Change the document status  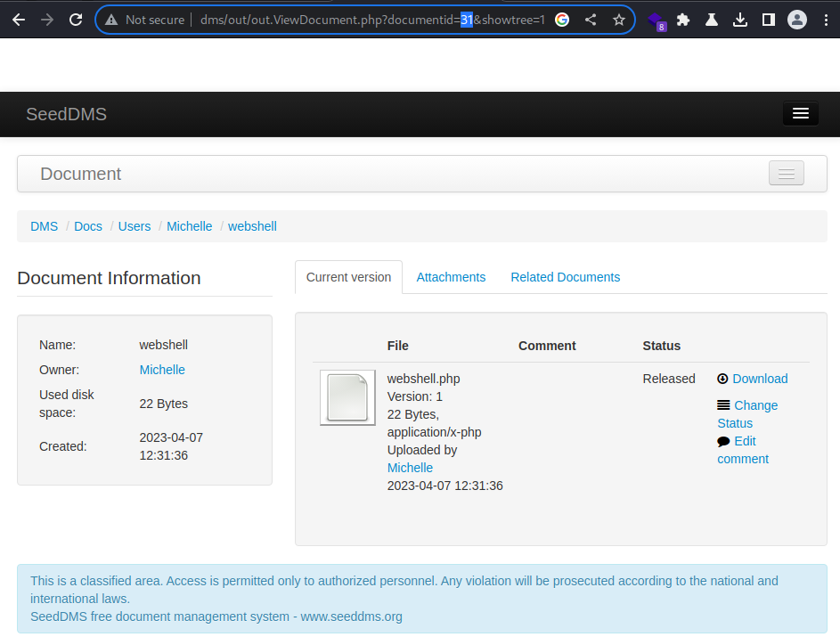747,414
